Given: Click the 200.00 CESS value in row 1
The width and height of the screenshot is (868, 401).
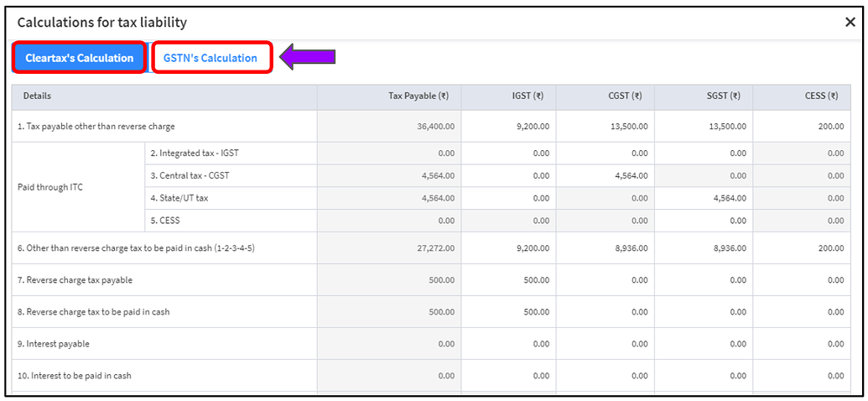Looking at the screenshot, I should point(833,127).
